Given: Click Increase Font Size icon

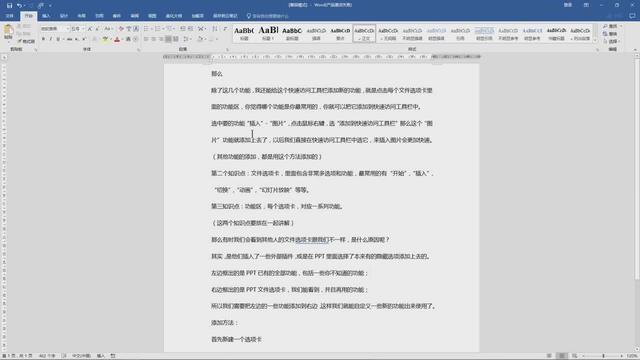Looking at the screenshot, I should coord(90,29).
